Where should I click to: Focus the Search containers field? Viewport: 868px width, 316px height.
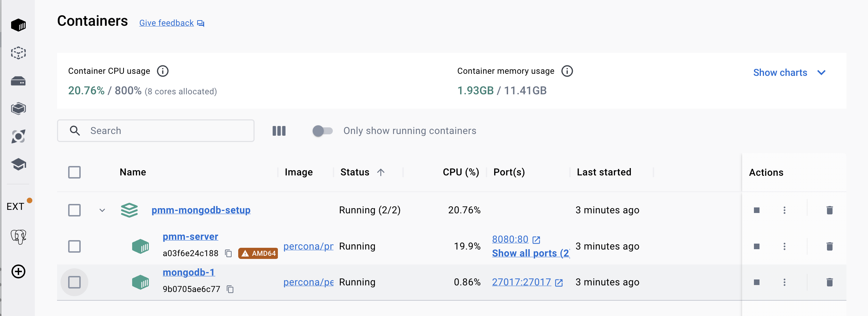(x=156, y=131)
